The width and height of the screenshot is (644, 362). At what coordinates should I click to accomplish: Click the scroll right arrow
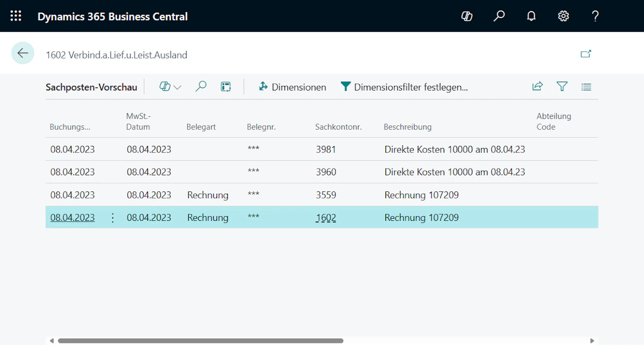pos(592,341)
